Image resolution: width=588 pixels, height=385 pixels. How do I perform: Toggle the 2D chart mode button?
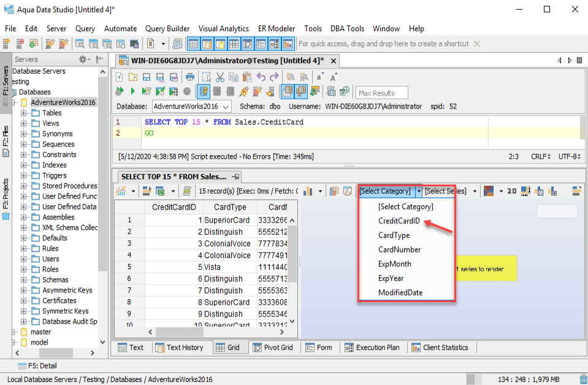[x=511, y=191]
